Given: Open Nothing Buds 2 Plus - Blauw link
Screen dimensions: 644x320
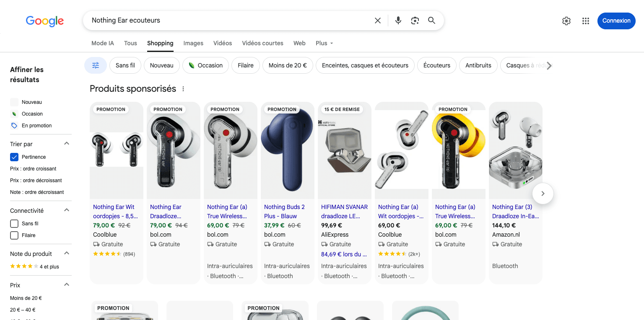Looking at the screenshot, I should click(x=285, y=212).
